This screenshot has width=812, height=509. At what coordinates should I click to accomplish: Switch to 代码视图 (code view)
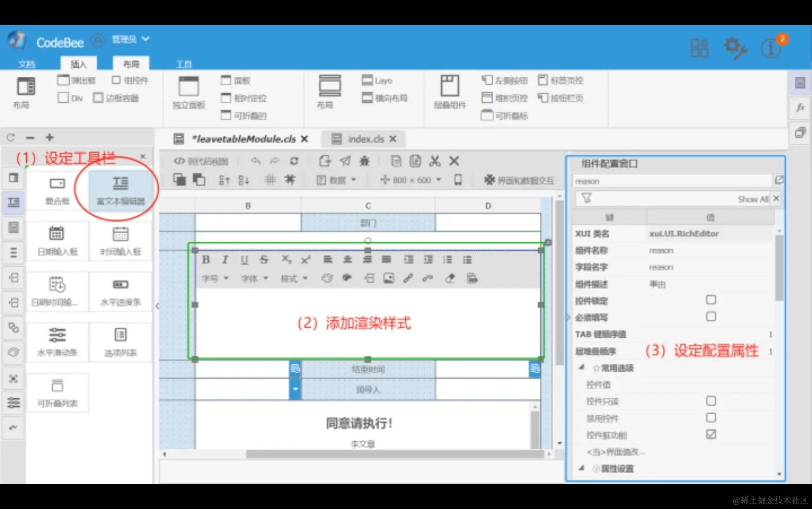(200, 161)
